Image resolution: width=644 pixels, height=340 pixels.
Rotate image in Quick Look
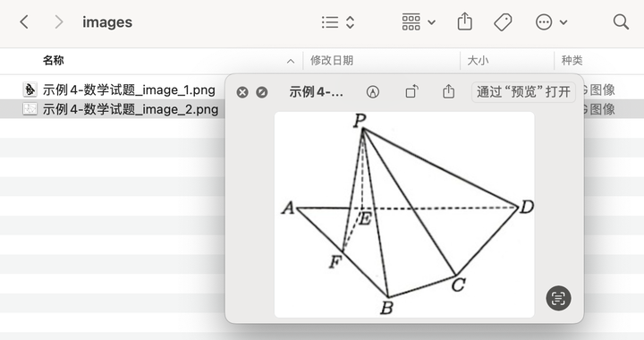pyautogui.click(x=412, y=91)
